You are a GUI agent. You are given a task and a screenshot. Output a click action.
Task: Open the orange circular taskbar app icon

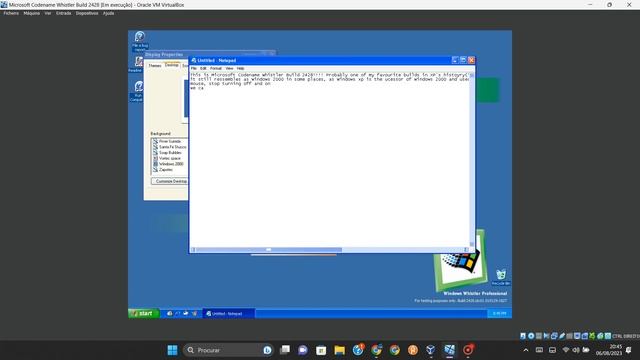pos(413,350)
